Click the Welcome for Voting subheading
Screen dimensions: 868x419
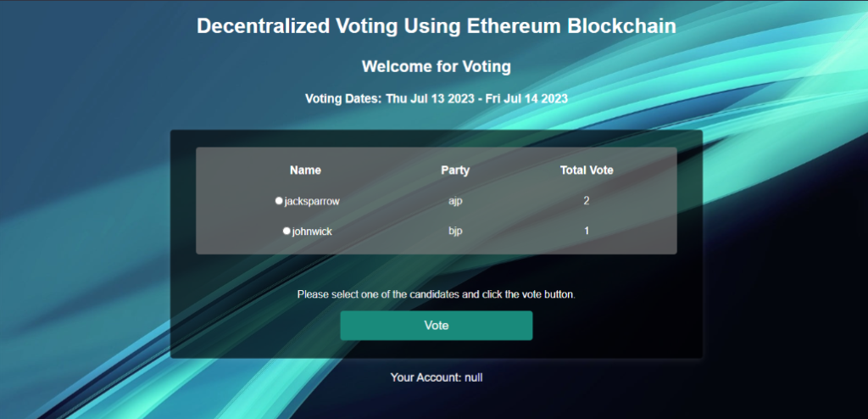(x=436, y=66)
